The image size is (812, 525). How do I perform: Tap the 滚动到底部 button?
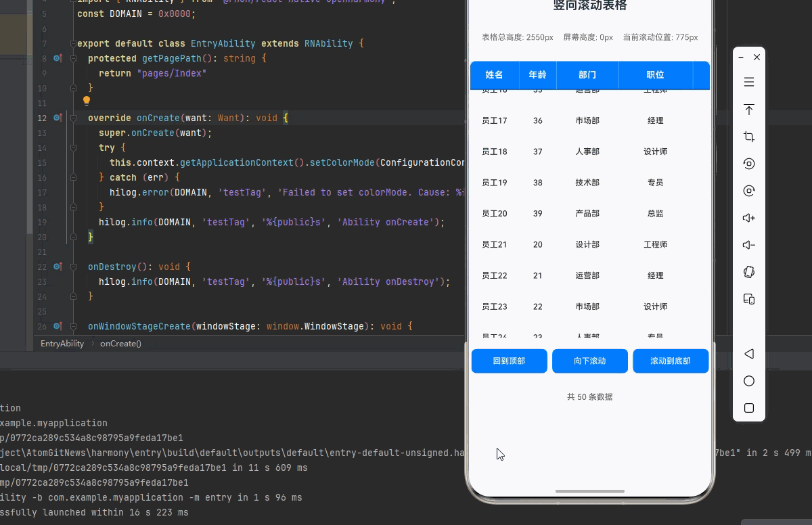tap(671, 361)
